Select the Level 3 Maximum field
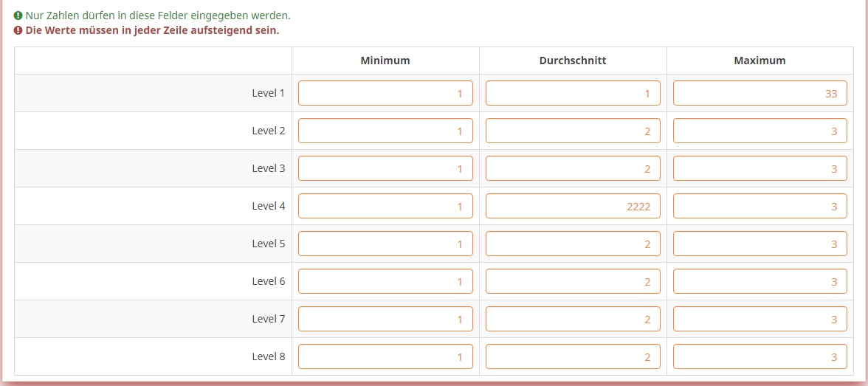 pos(759,168)
